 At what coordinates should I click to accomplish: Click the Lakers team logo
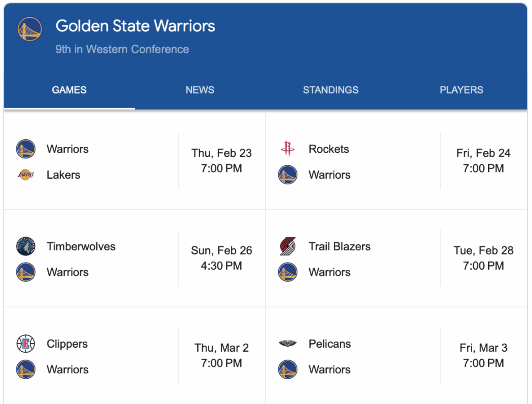(x=26, y=175)
